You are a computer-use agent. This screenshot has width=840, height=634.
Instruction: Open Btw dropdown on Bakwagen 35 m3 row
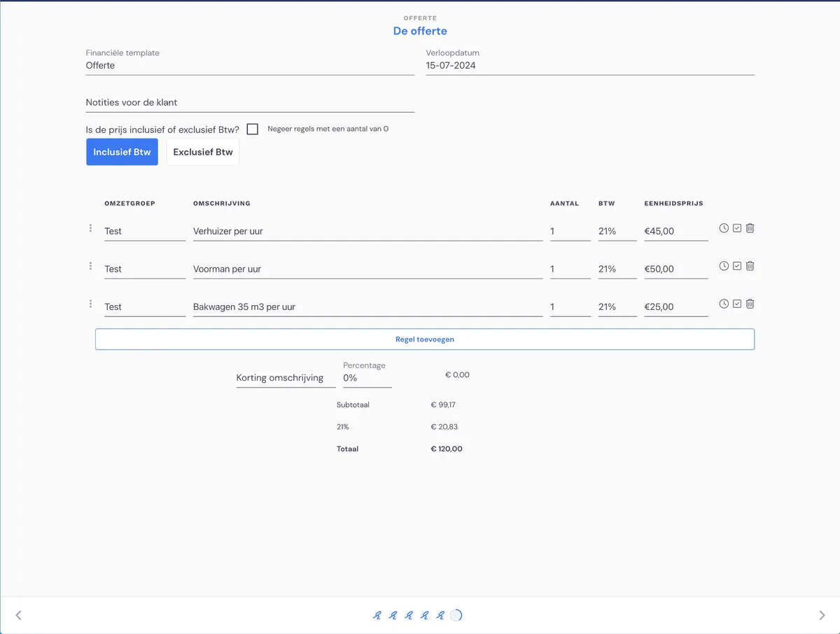pos(617,307)
